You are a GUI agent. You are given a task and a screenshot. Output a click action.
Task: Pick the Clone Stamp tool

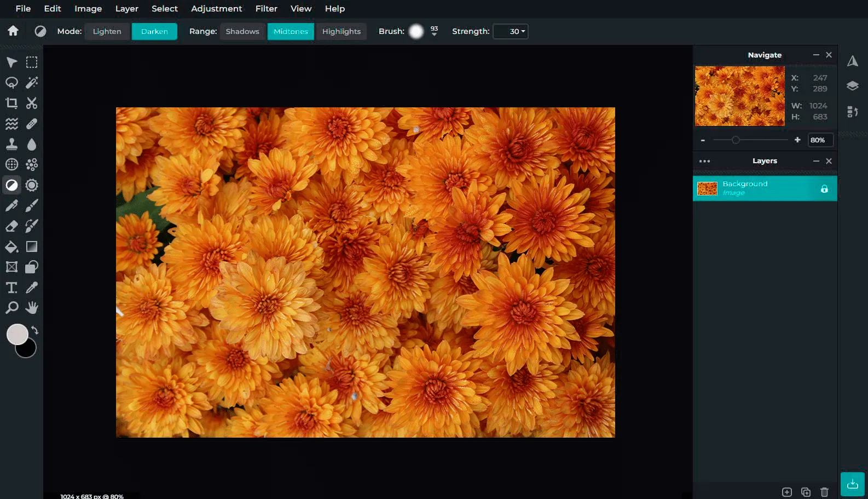pos(11,144)
